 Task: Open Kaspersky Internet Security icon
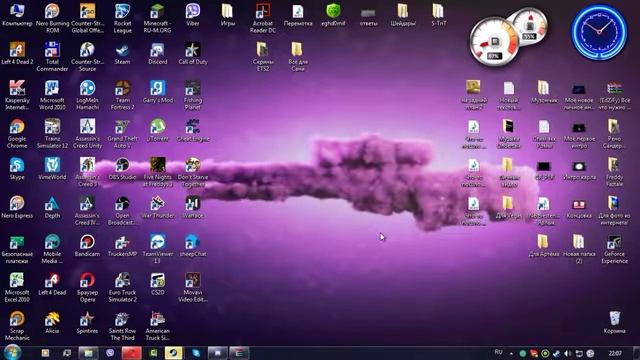coord(17,95)
